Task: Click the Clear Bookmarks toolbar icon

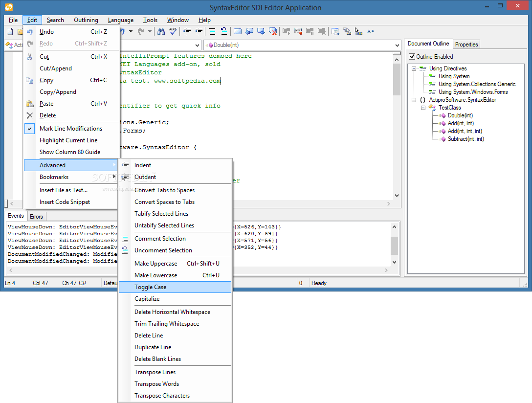Action: click(273, 32)
